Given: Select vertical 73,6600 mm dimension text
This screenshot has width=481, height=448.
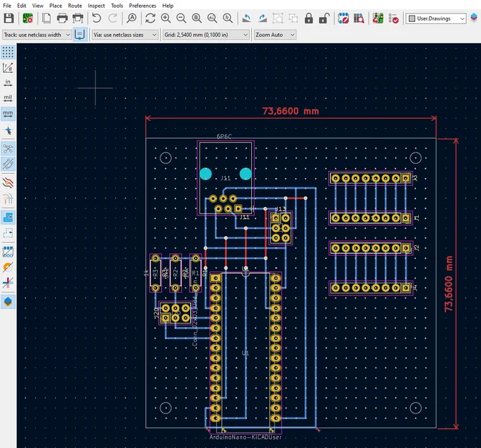Looking at the screenshot, I should pyautogui.click(x=448, y=284).
